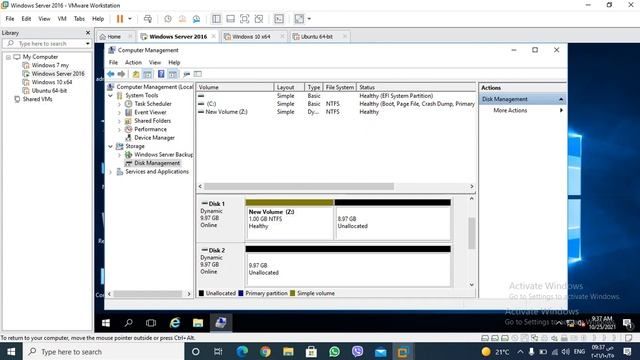
Task: Open the VM menu
Action: click(x=62, y=19)
